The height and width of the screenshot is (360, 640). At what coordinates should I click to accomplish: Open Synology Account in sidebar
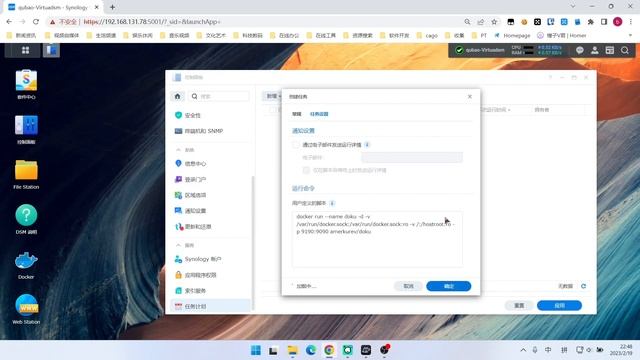click(x=211, y=259)
